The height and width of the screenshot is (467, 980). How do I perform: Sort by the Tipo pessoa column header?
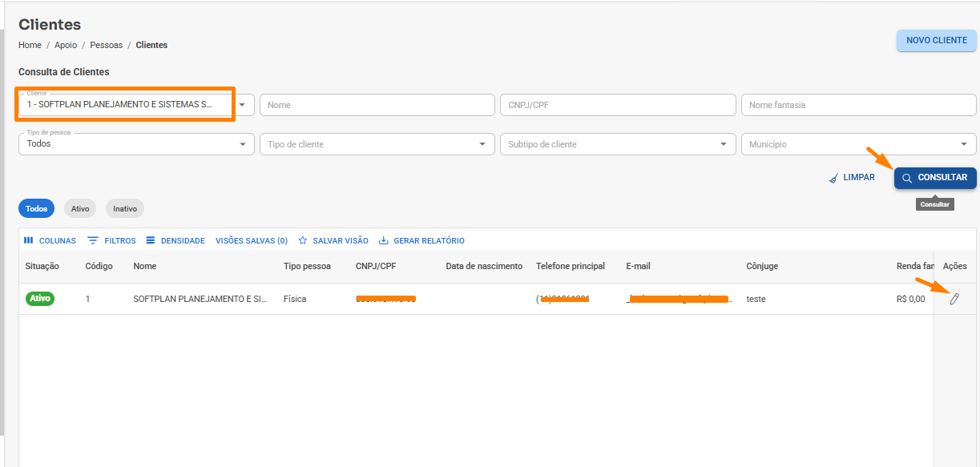pos(307,266)
